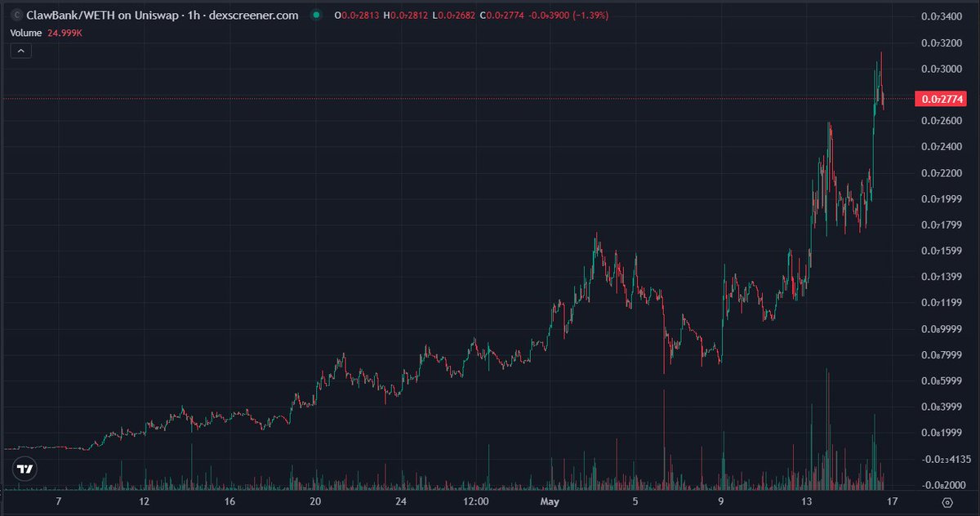Click the 0.0₈9999 price axis label
Screen dimensions: 980x516
coord(943,329)
